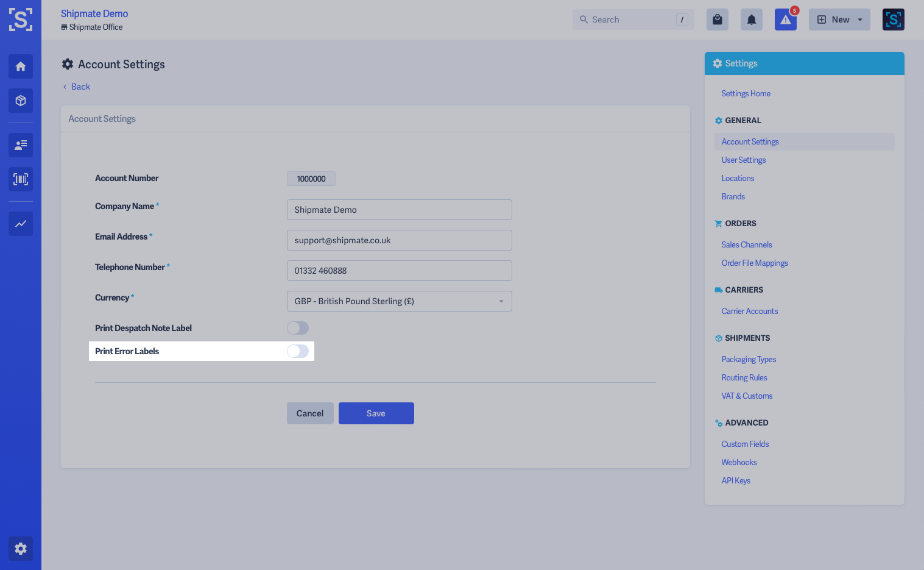924x570 pixels.
Task: Go to Settings Home
Action: [x=746, y=93]
